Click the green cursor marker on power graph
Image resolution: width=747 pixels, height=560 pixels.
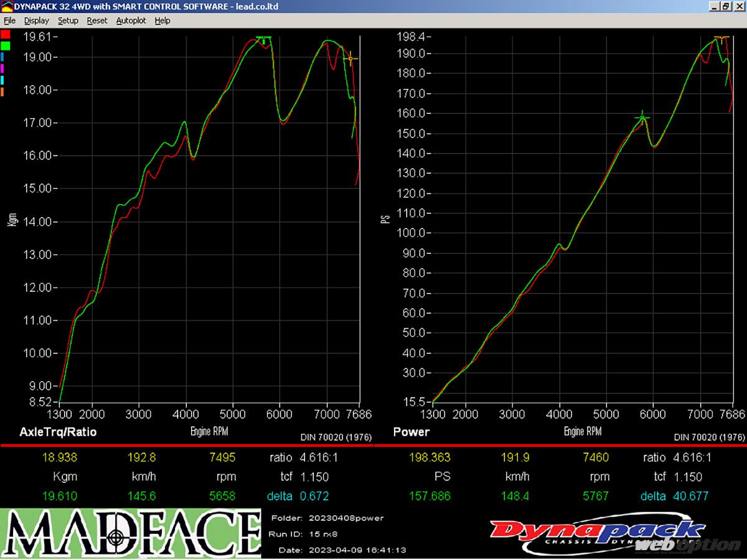click(x=642, y=118)
